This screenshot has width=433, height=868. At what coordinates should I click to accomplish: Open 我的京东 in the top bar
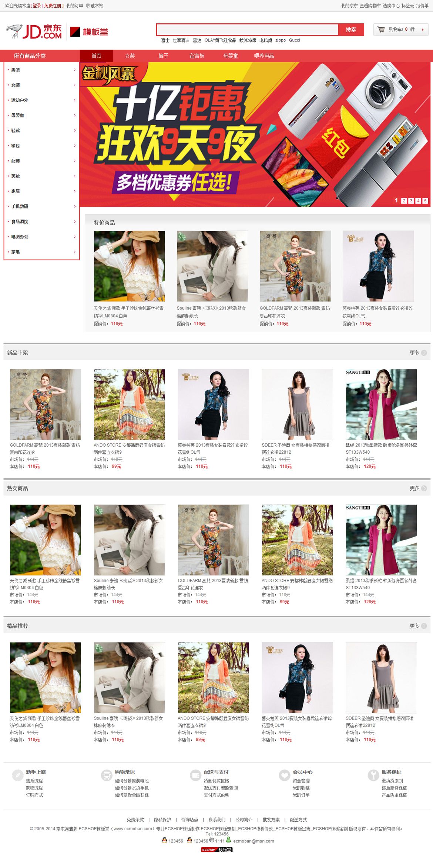[349, 6]
